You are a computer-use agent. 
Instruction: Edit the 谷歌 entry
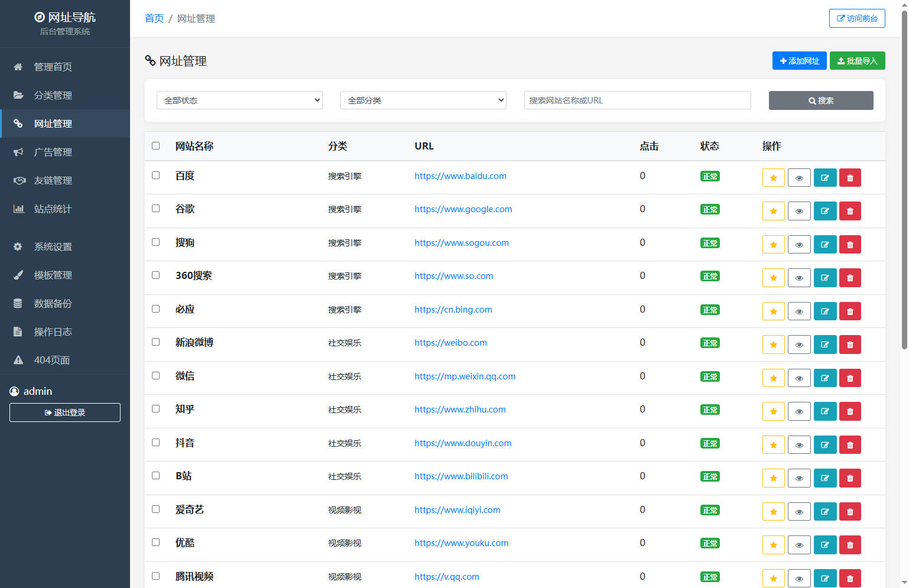pos(825,211)
